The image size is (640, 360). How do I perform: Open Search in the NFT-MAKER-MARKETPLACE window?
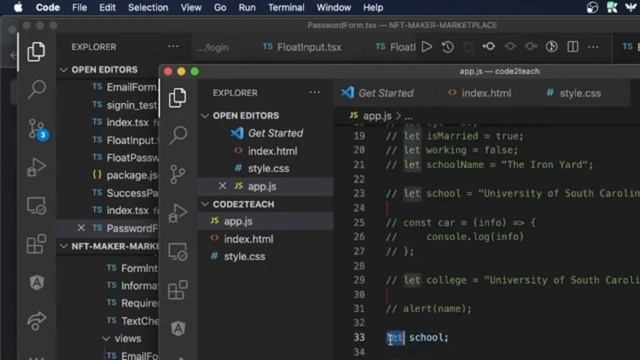click(x=36, y=89)
